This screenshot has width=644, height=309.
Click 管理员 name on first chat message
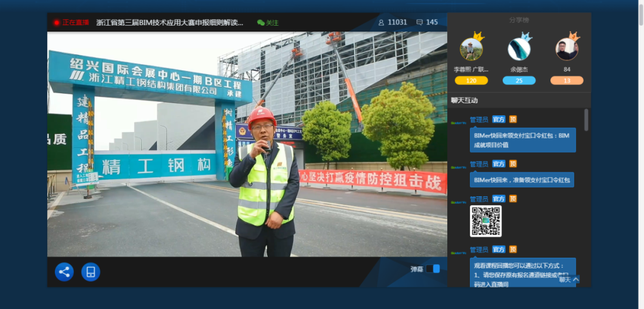(479, 119)
